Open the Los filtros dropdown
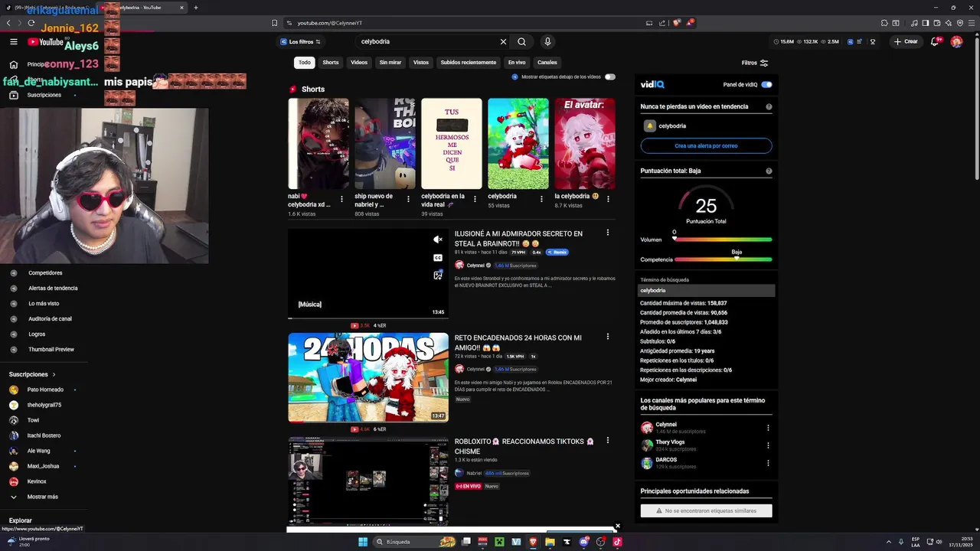The width and height of the screenshot is (980, 551). (300, 41)
